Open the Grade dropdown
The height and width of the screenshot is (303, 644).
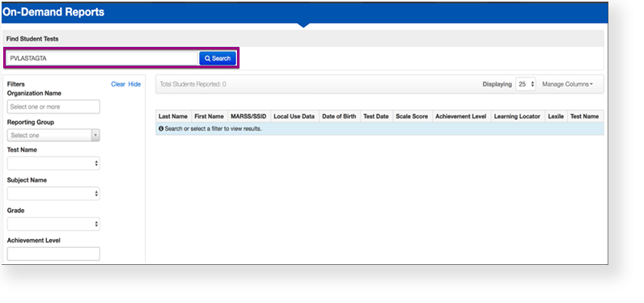click(x=53, y=224)
